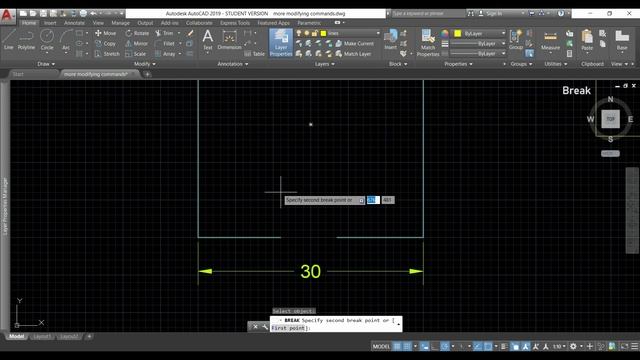This screenshot has height=360, width=640.
Task: Toggle lineweight display in status bar
Action: [504, 346]
